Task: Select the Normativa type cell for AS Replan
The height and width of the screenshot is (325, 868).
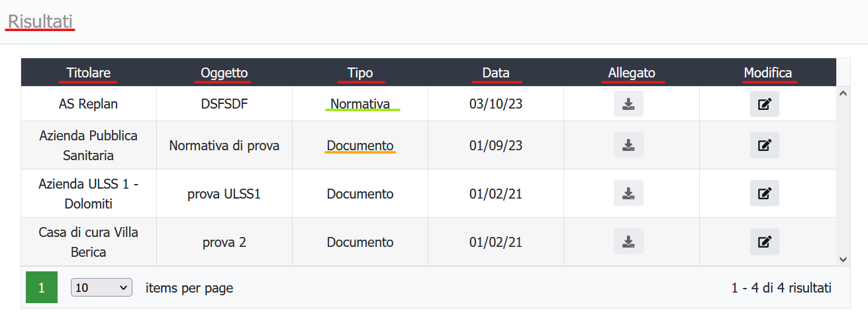Action: (360, 104)
